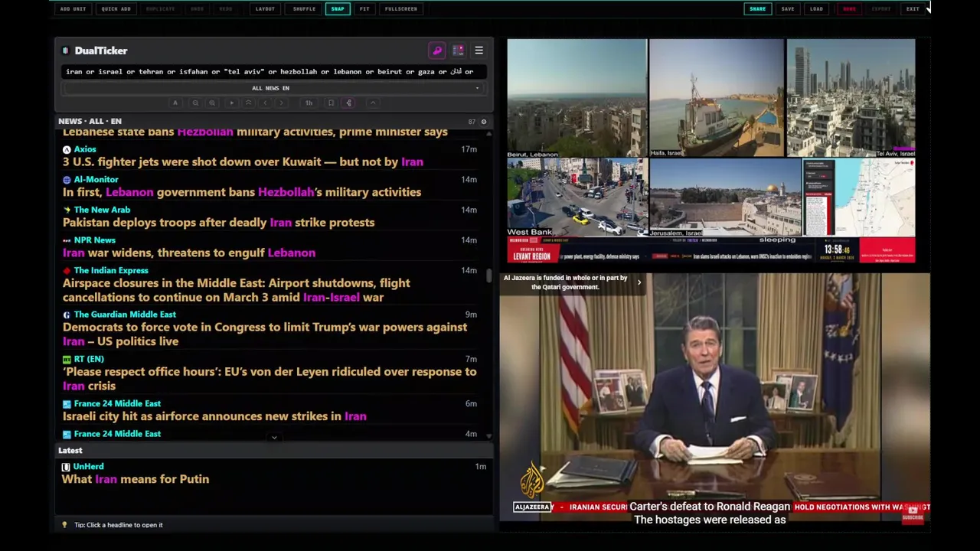The image size is (980, 551).
Task: Open the map panel thumbnail in webcam grid
Action: tap(859, 197)
